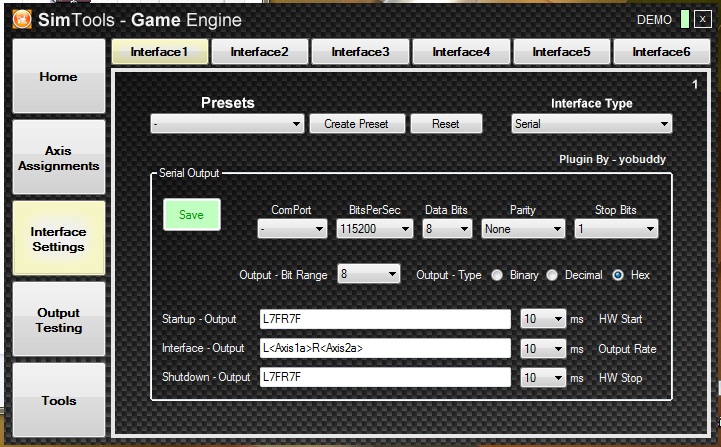Save the serial output settings

191,215
